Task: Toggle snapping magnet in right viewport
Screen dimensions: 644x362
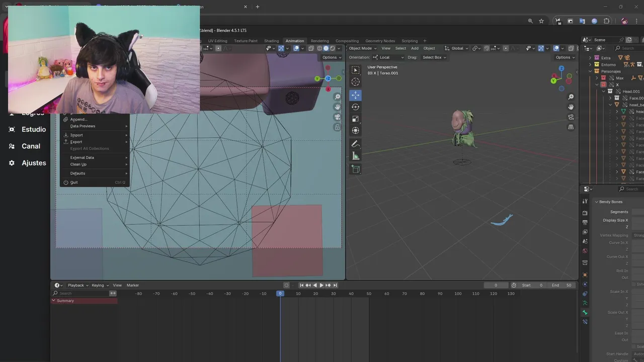Action: tap(487, 48)
